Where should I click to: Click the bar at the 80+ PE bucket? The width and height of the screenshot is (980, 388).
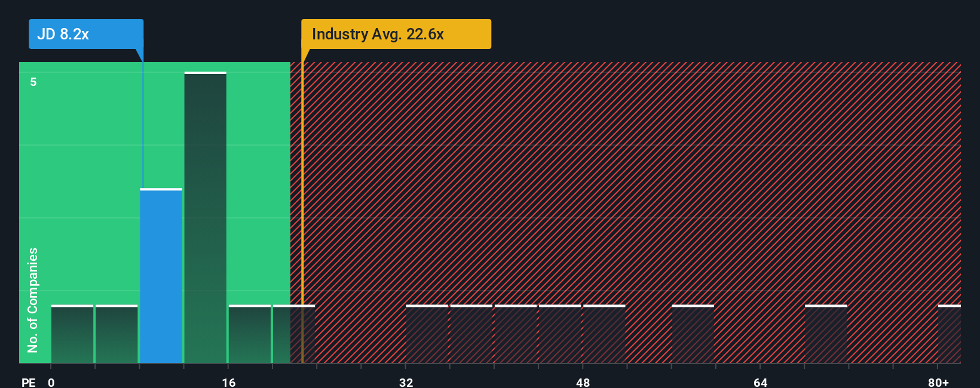(949, 334)
